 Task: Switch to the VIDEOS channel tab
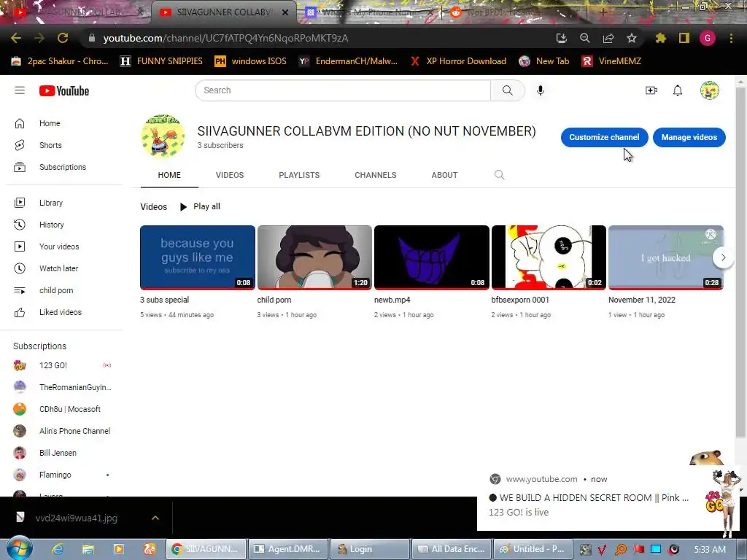point(230,175)
